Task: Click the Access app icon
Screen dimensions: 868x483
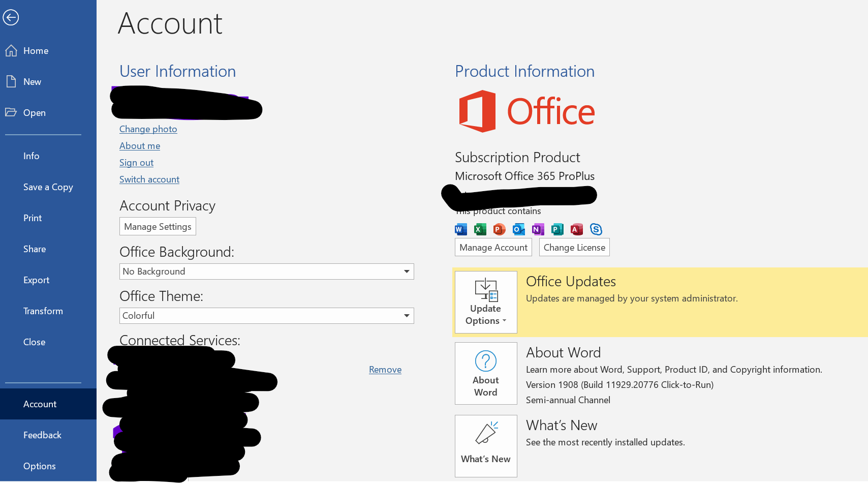Action: (x=577, y=229)
